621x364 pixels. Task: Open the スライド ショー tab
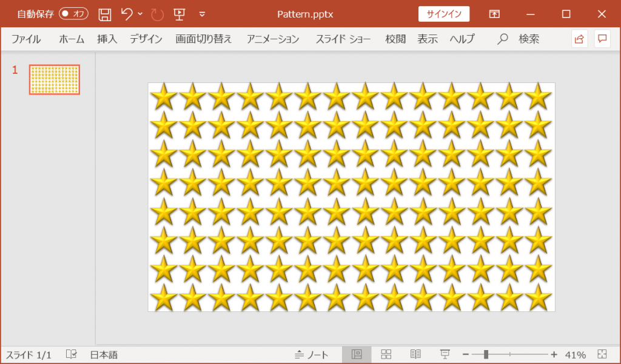click(343, 39)
